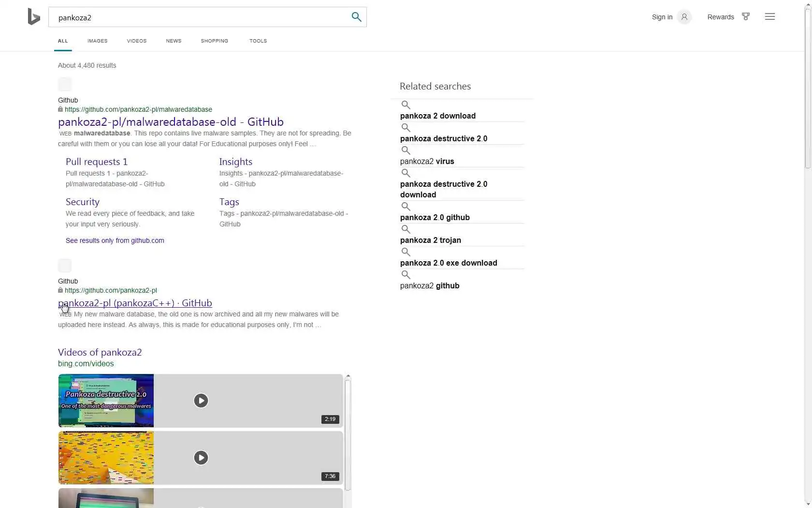The width and height of the screenshot is (812, 508).
Task: Search related pankoza 2.0 github
Action: click(435, 217)
